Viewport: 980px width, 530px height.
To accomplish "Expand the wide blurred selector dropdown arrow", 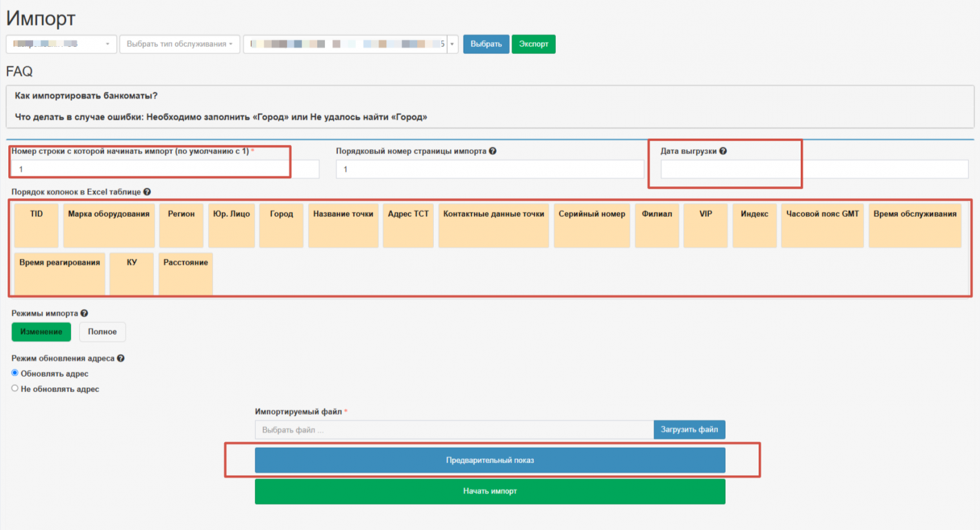I will pyautogui.click(x=452, y=44).
